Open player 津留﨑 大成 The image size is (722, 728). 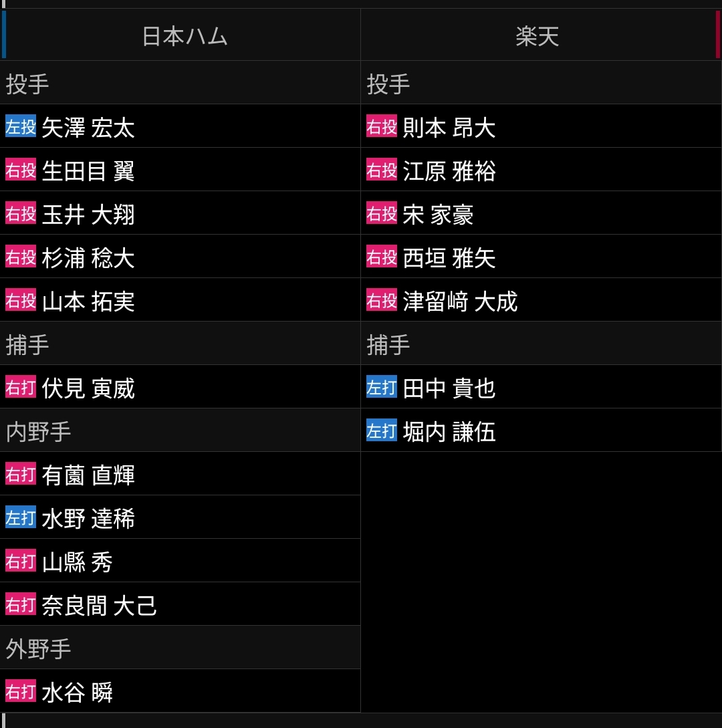[x=460, y=301]
